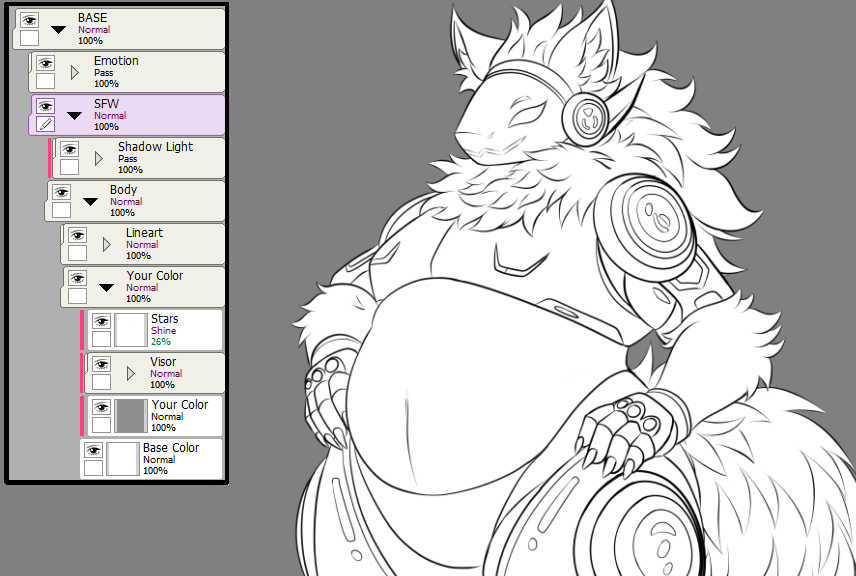
Task: Click the Base Color layer name
Action: click(x=171, y=448)
